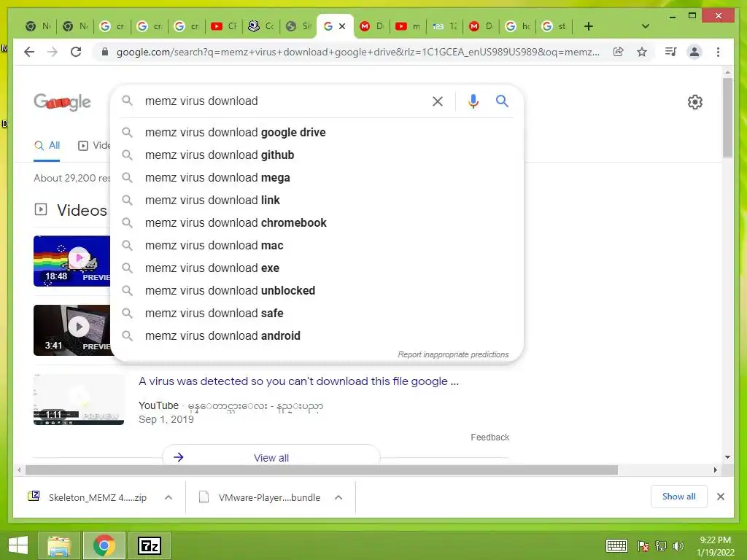Screen dimensions: 747x560
Task: Click the horizontal scrollbar thumb
Action: pos(322,470)
